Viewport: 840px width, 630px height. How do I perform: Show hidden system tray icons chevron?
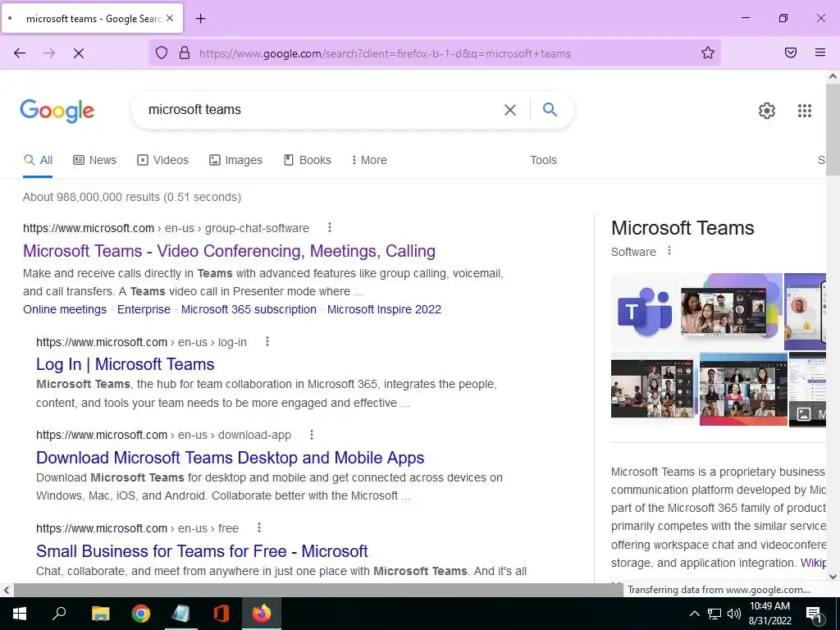pos(694,614)
